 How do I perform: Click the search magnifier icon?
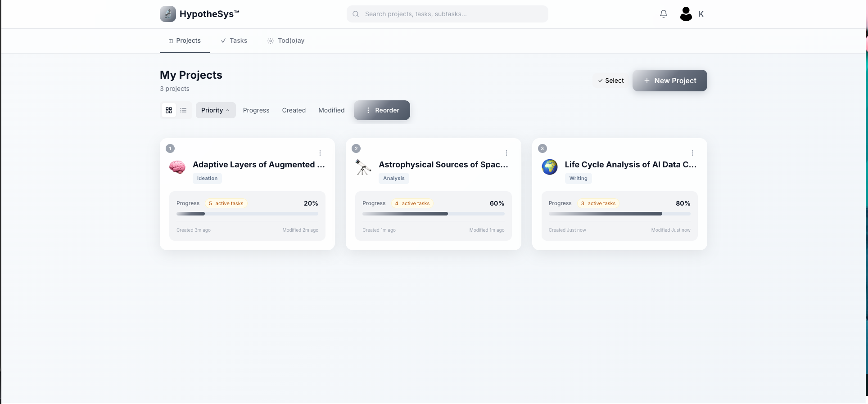(x=356, y=14)
